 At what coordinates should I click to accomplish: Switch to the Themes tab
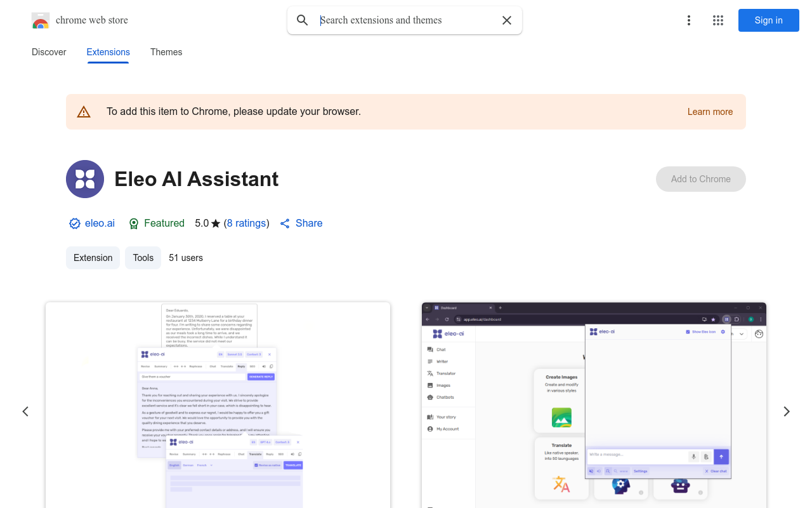click(166, 52)
